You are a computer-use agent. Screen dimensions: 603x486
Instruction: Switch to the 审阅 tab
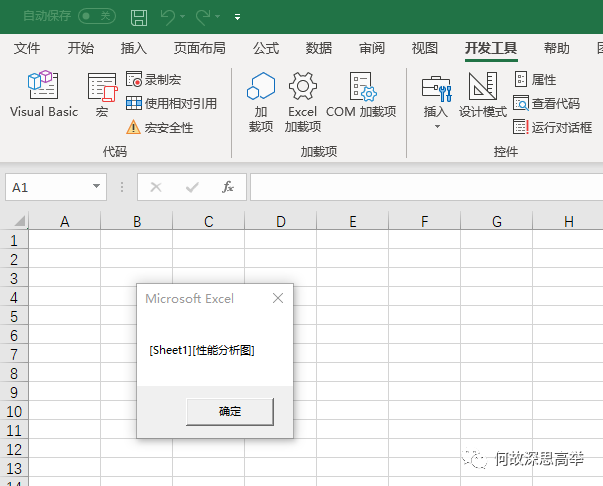372,48
